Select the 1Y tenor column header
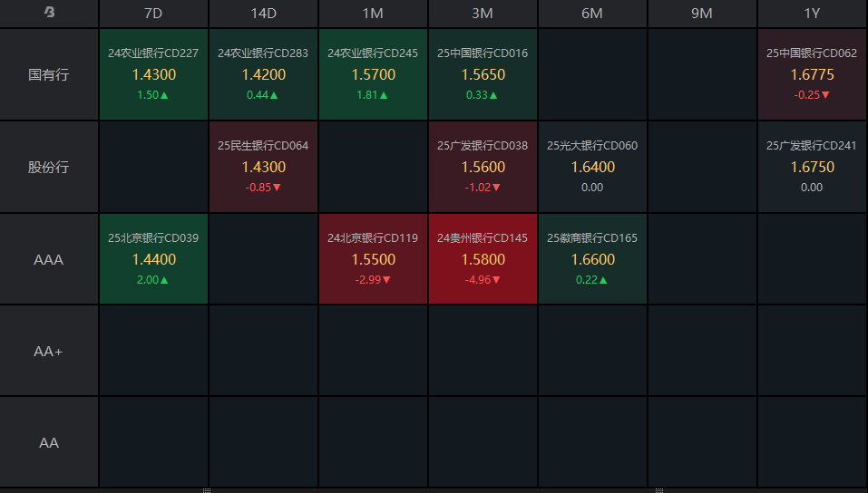This screenshot has height=493, width=868. coord(812,14)
